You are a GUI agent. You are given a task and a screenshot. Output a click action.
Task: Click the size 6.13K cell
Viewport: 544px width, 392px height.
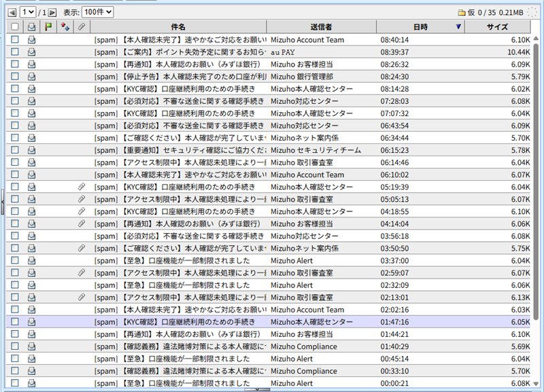pos(520,298)
